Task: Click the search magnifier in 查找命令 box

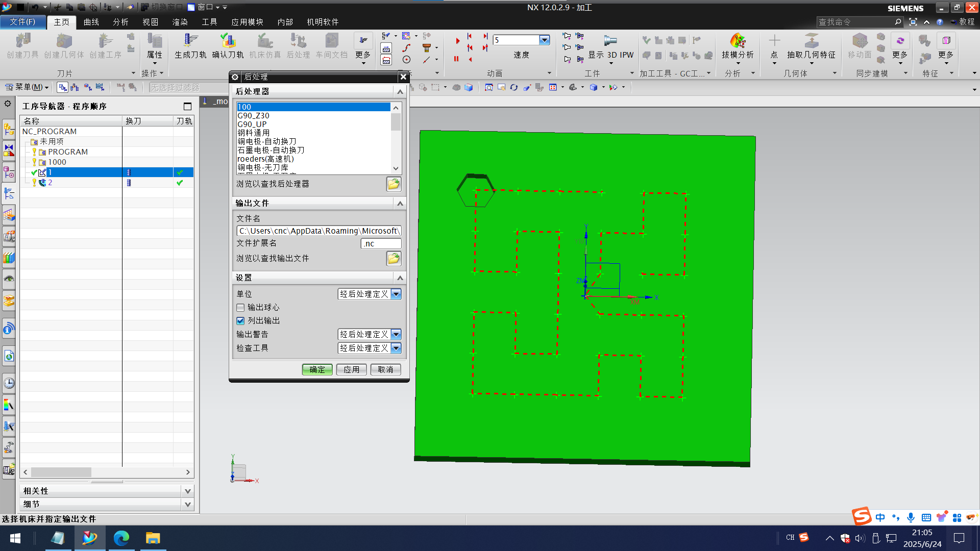Action: point(898,22)
